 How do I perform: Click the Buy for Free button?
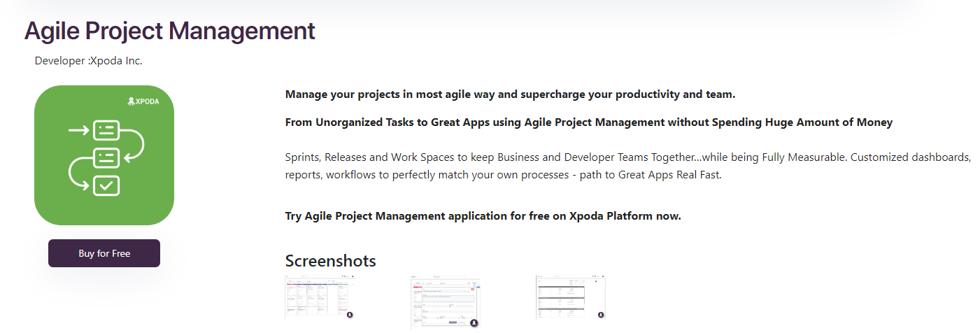click(104, 253)
